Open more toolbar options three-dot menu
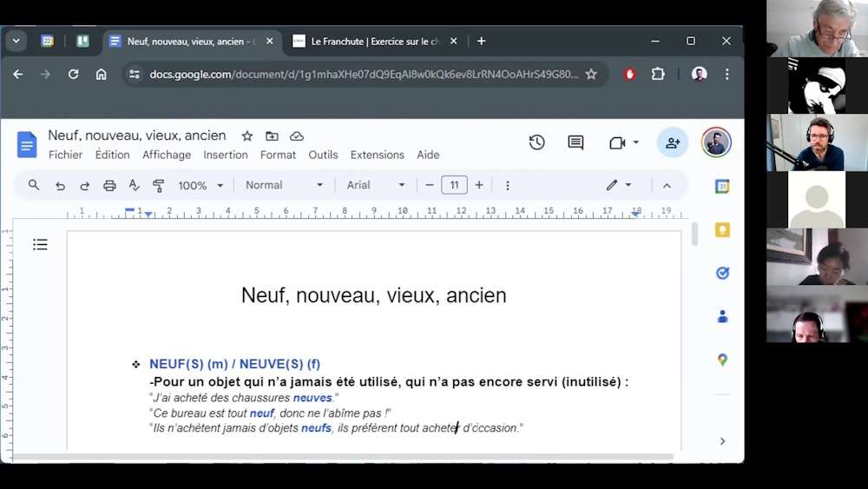This screenshot has width=868, height=489. tap(508, 186)
